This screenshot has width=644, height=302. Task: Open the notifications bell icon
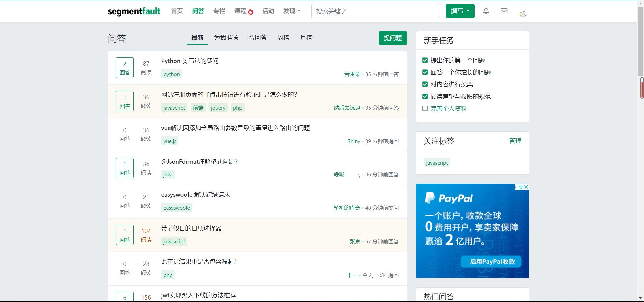486,11
